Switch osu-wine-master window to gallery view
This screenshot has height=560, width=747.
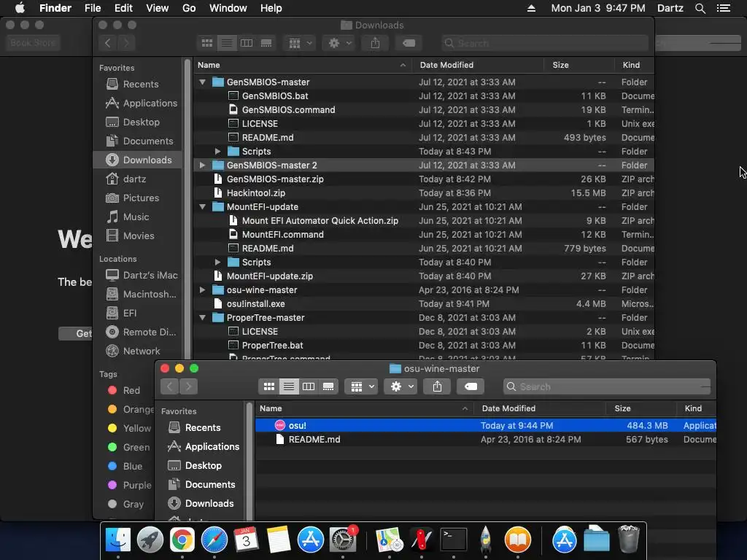pos(328,386)
